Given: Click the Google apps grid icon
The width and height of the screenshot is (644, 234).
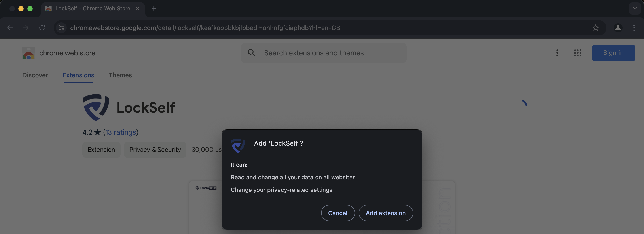Looking at the screenshot, I should (x=578, y=53).
